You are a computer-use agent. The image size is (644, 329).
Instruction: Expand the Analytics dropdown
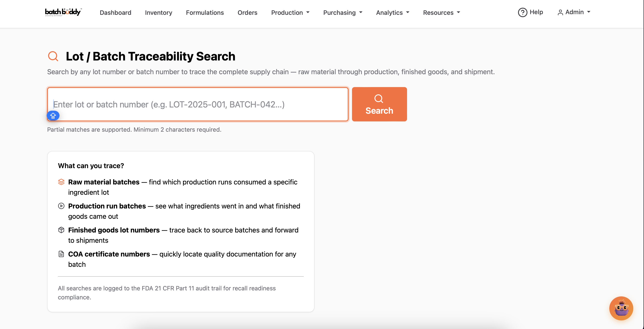click(x=392, y=12)
